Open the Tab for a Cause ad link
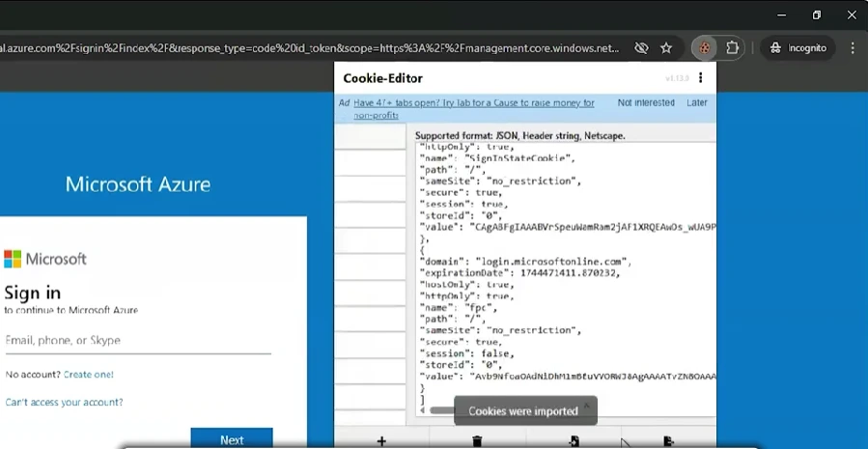868x449 pixels. tap(474, 108)
